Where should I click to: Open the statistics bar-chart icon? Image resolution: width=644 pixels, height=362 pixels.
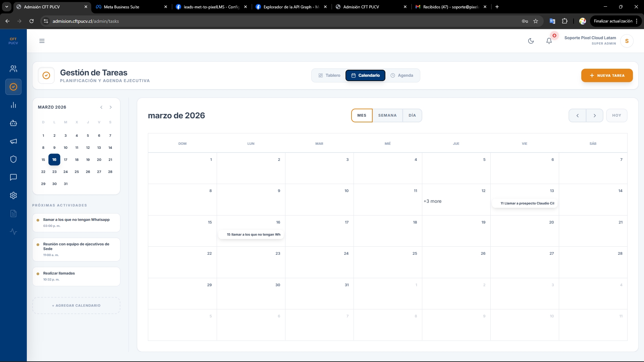(13, 105)
